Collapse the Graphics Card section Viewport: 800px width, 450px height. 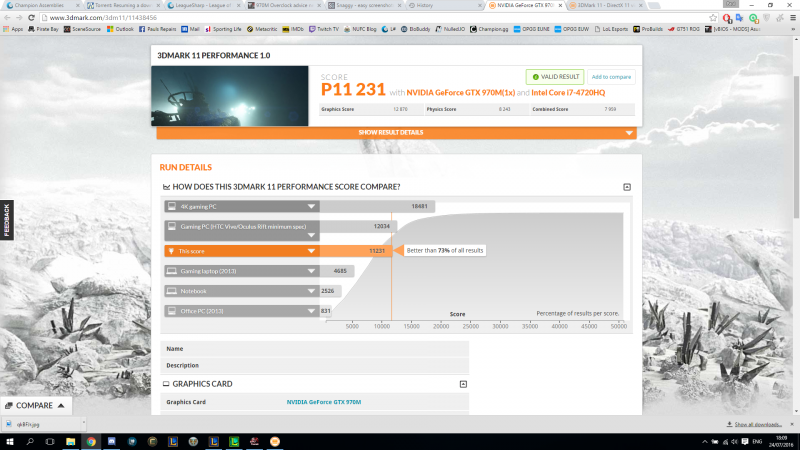[x=463, y=384]
